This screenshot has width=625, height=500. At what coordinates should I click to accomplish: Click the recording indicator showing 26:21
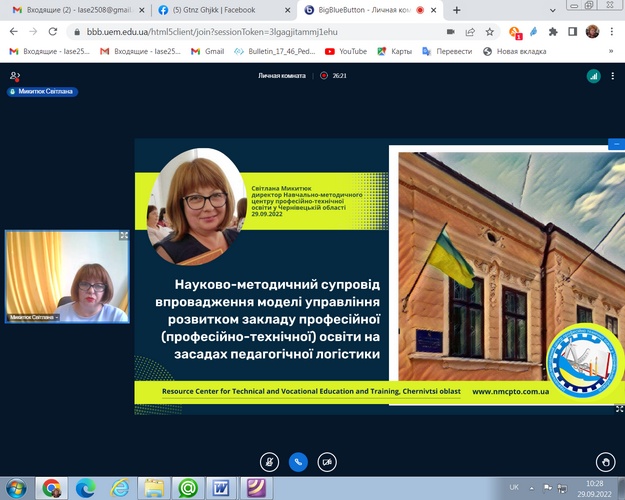(332, 75)
